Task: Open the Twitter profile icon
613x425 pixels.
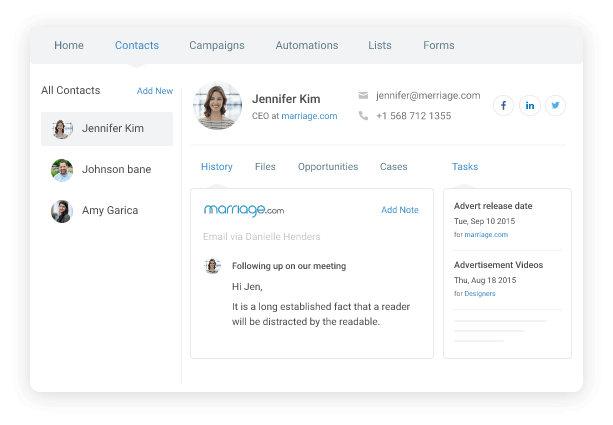Action: pyautogui.click(x=555, y=106)
